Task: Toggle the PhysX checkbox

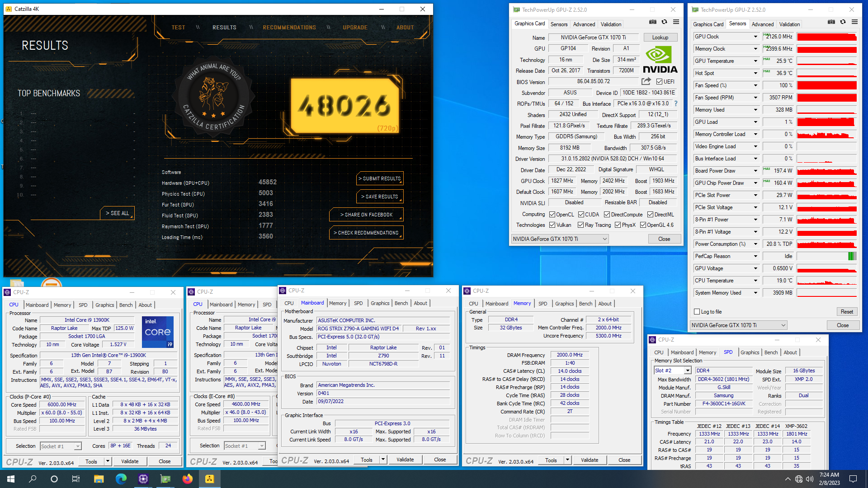Action: (618, 225)
